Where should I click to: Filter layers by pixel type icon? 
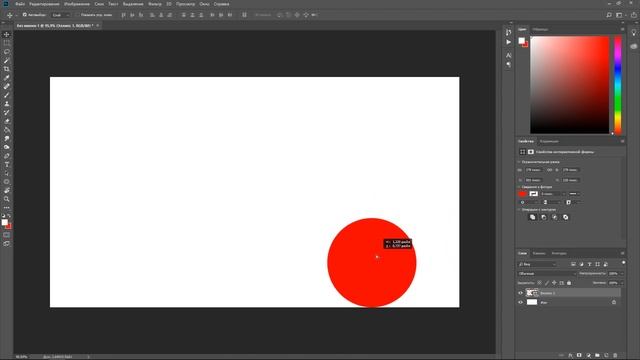click(x=573, y=264)
